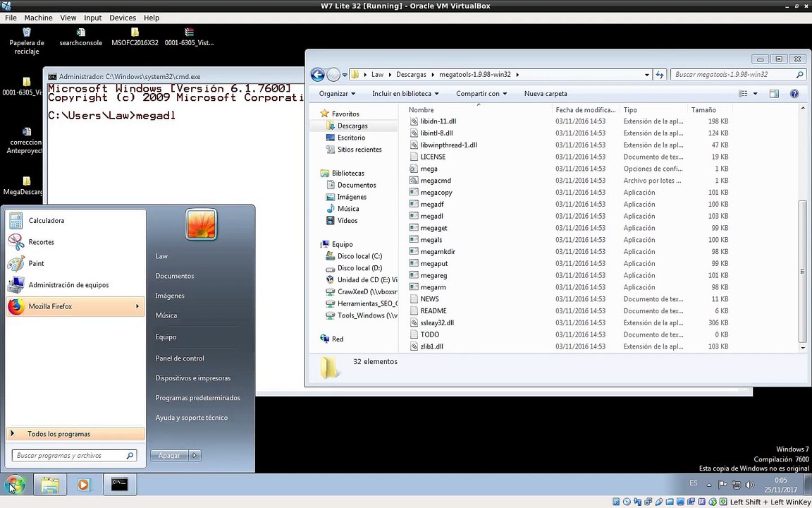This screenshot has width=812, height=508.
Task: Select the megacmd batch file
Action: 436,181
